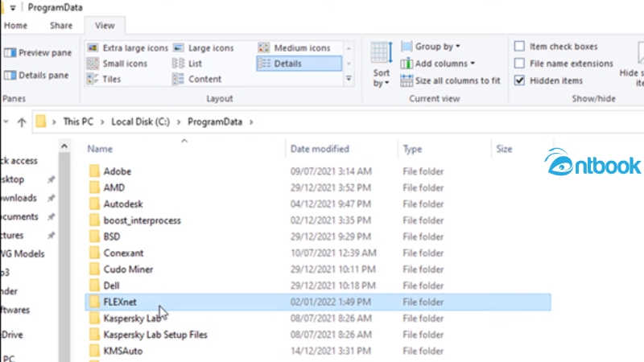The height and width of the screenshot is (362, 644).
Task: Go up one folder level
Action: tap(22, 122)
